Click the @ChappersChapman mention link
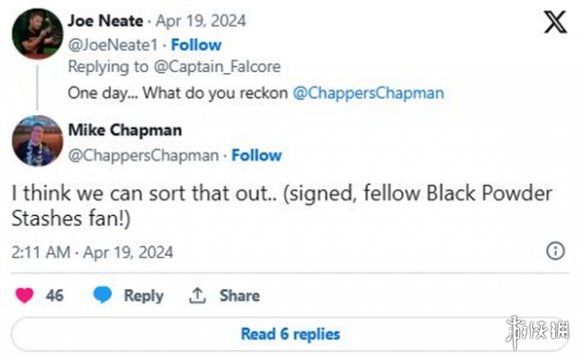The width and height of the screenshot is (584, 360). point(368,93)
